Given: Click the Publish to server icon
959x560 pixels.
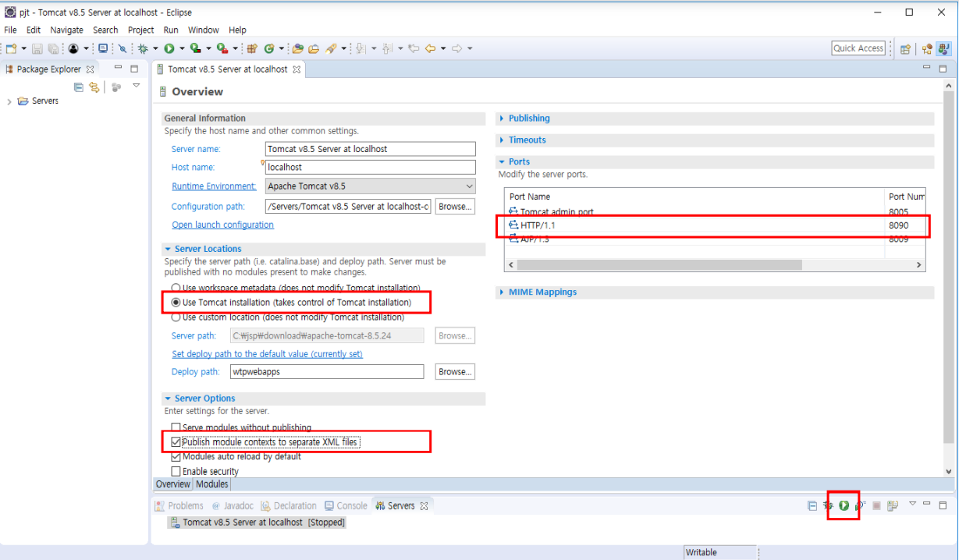Looking at the screenshot, I should point(893,505).
